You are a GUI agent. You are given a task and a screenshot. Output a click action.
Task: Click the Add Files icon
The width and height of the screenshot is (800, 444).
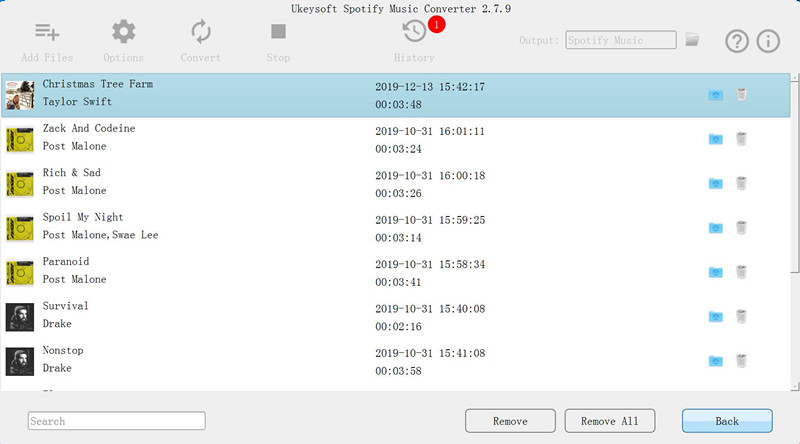(x=47, y=32)
